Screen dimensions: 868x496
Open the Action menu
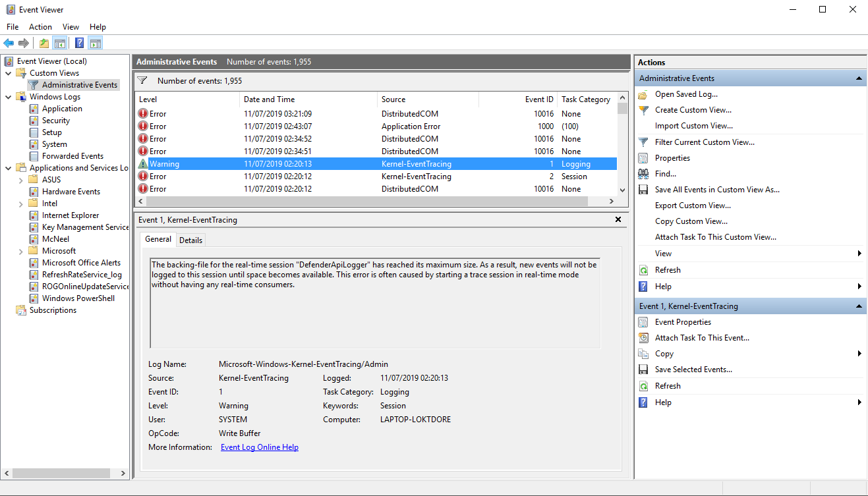point(40,27)
